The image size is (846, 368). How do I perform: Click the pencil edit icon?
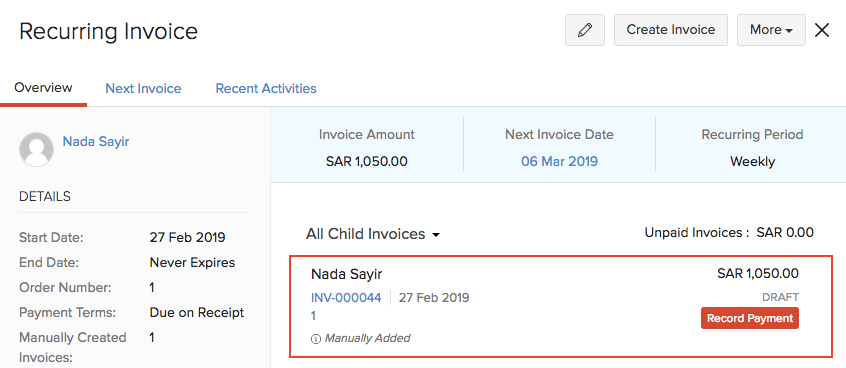point(584,30)
